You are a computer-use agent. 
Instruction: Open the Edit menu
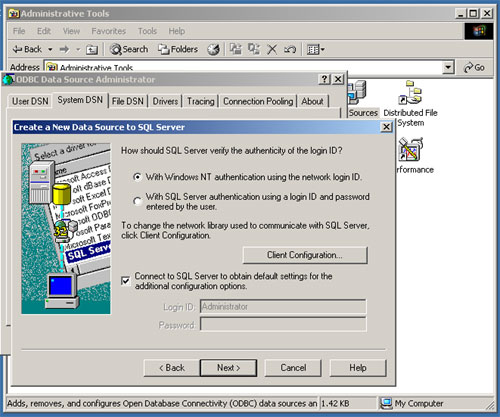(44, 31)
